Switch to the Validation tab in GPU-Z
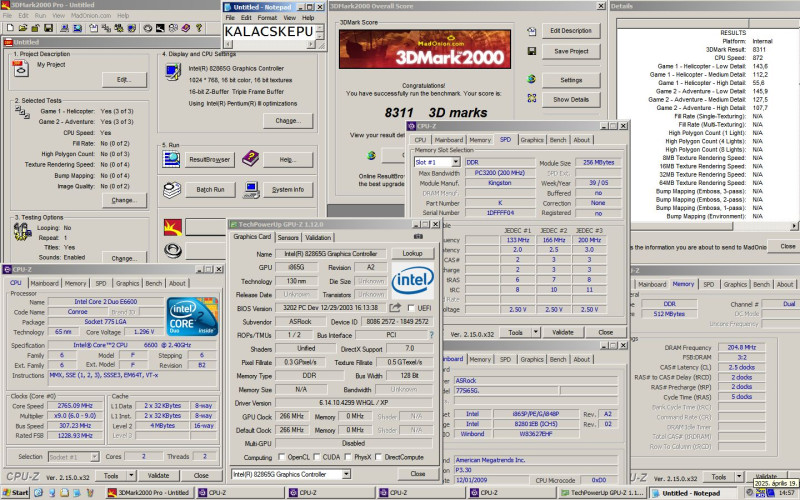800x500 pixels. pyautogui.click(x=318, y=238)
